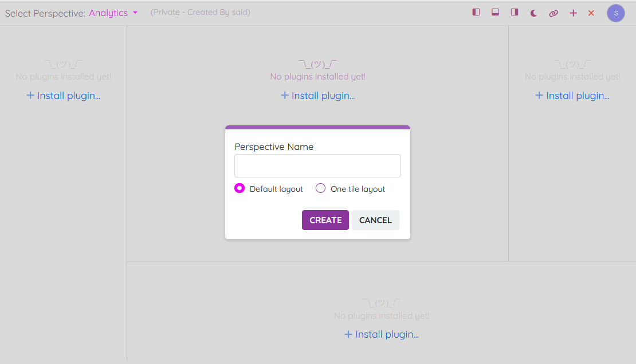
Task: Click the plus icon to add a perspective
Action: point(573,13)
